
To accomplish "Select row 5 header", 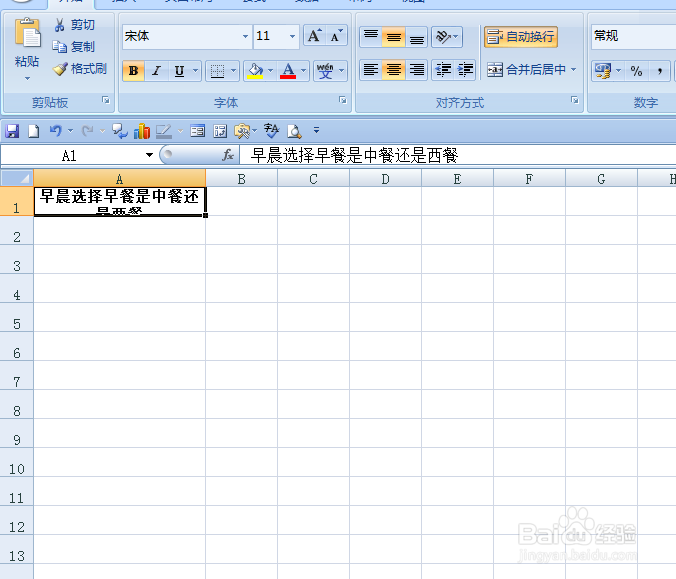I will pyautogui.click(x=17, y=317).
